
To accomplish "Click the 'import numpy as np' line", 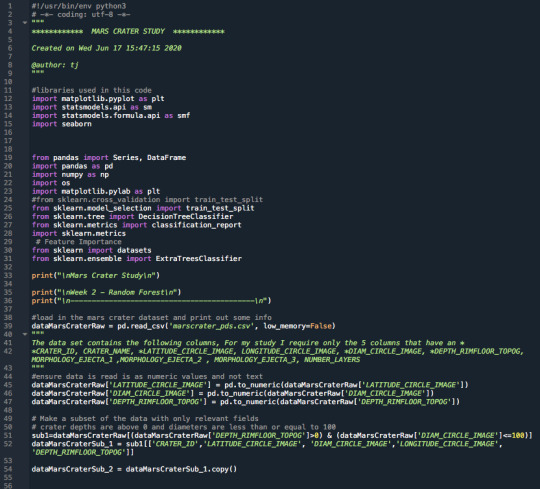I will click(70, 174).
